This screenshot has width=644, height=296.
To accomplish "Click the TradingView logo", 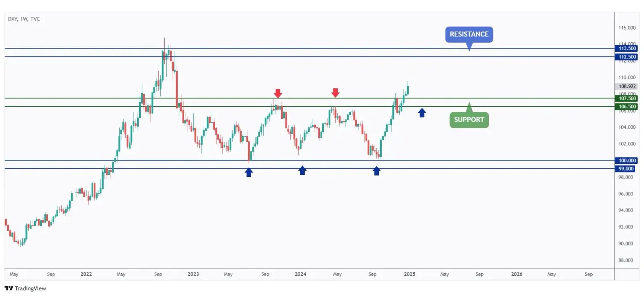I will pyautogui.click(x=26, y=288).
